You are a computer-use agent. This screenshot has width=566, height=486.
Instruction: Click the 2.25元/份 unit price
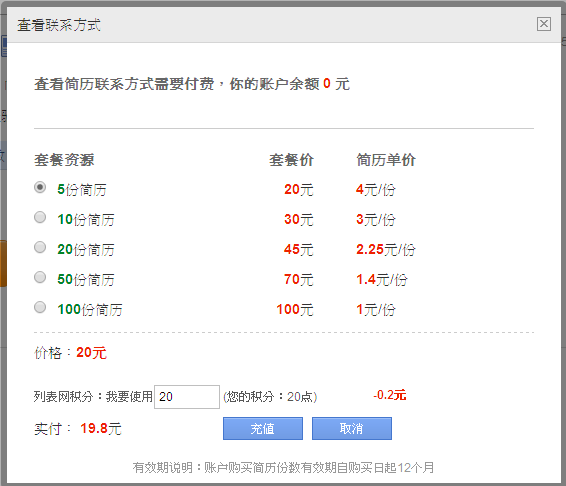386,249
